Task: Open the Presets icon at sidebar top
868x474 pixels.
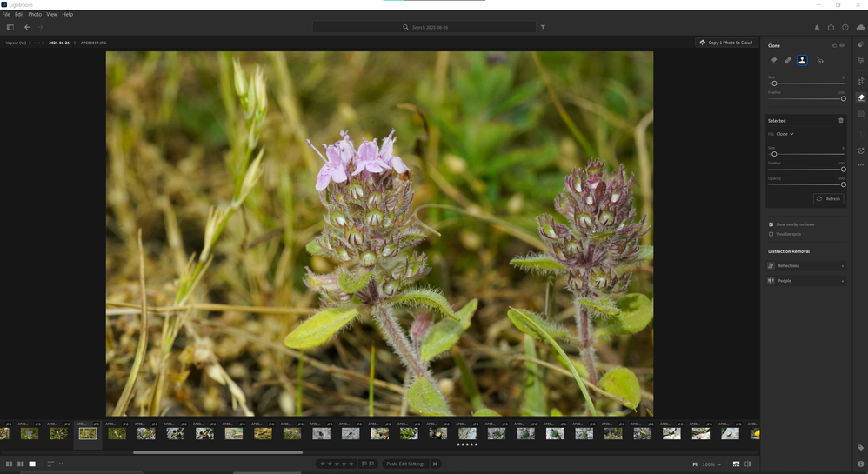Action: coord(861,44)
